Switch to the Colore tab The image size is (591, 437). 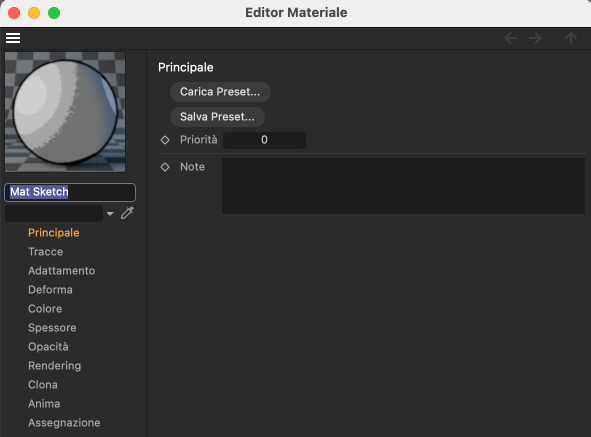tap(45, 308)
